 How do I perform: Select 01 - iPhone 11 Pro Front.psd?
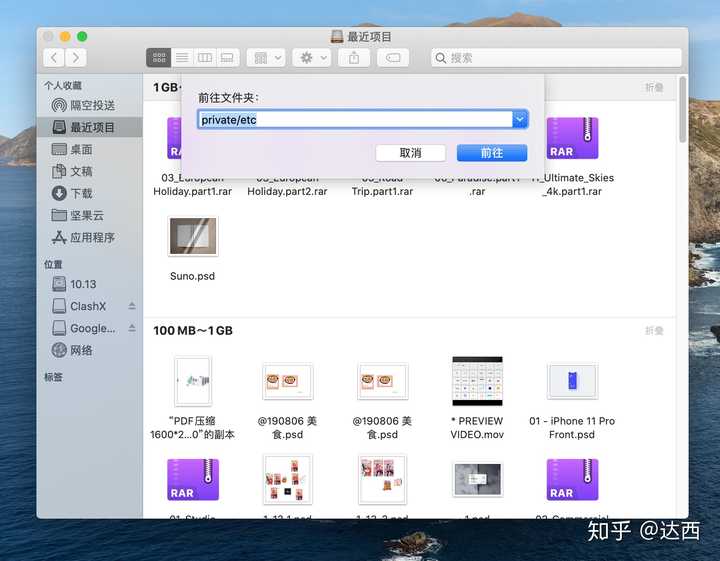point(572,381)
